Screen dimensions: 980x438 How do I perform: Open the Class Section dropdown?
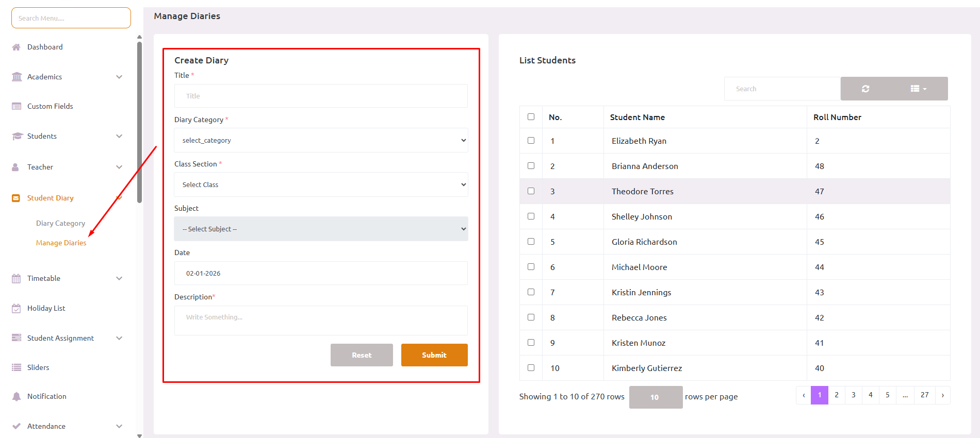click(x=321, y=184)
